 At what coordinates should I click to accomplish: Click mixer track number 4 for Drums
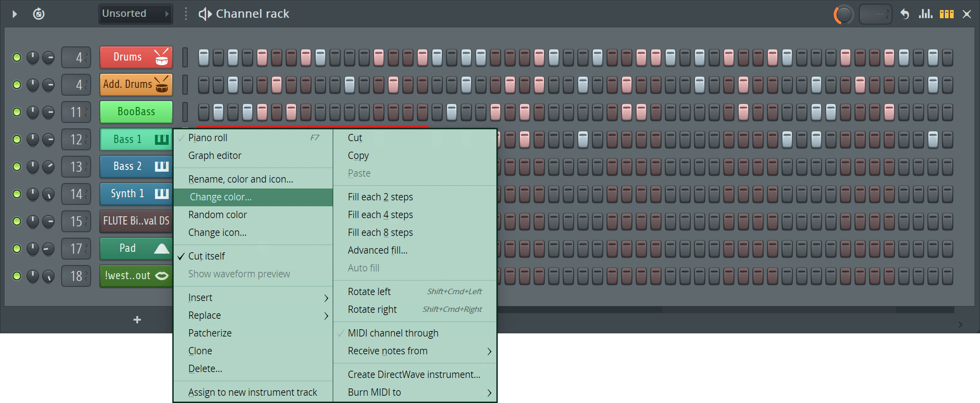pyautogui.click(x=76, y=57)
